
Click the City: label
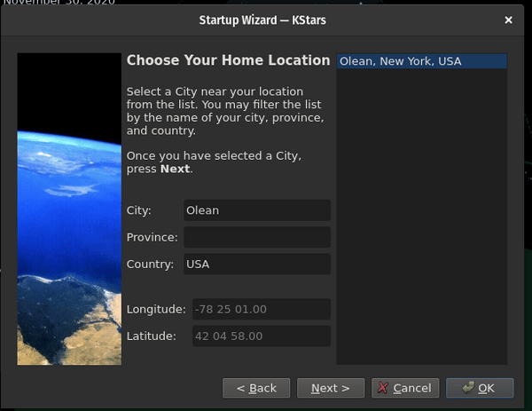(x=139, y=210)
